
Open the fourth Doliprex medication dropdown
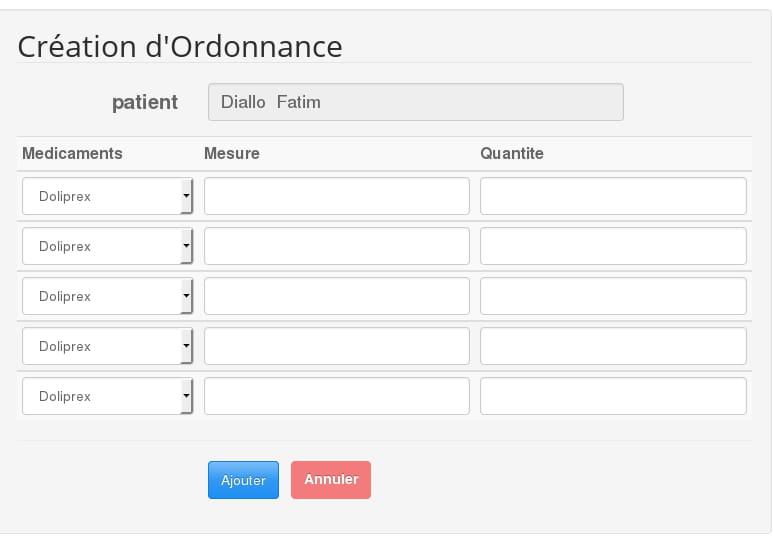tap(107, 346)
